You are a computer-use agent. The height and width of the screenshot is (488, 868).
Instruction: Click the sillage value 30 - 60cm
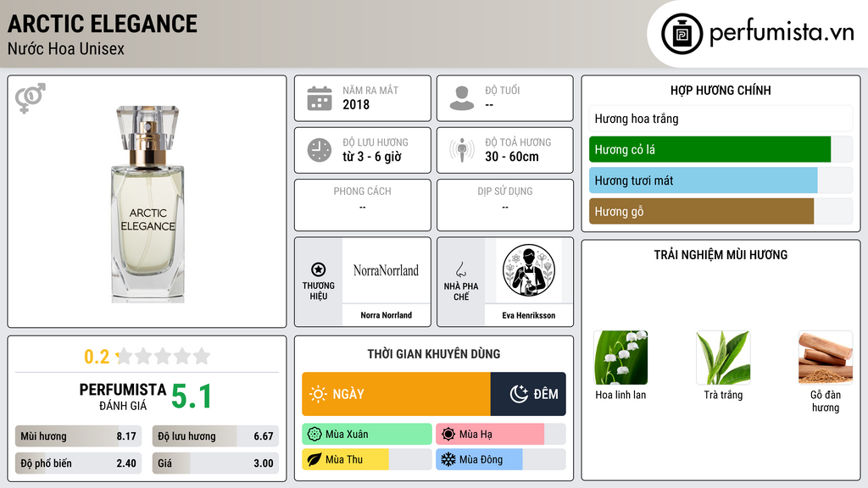click(x=512, y=157)
